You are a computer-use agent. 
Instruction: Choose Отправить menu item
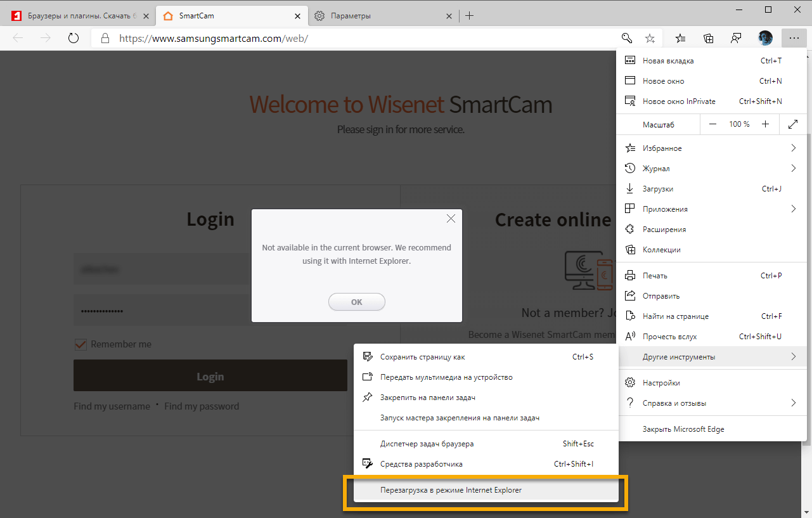point(711,296)
